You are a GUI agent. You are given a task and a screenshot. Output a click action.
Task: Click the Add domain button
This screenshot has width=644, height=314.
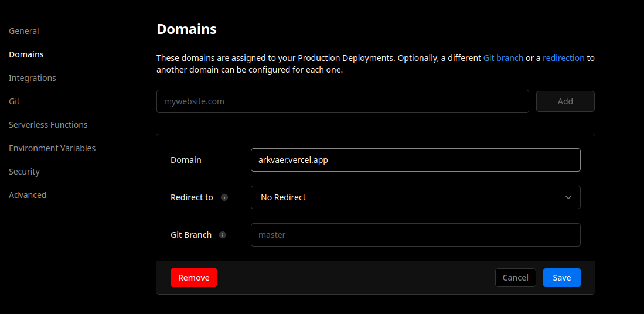[x=565, y=101]
